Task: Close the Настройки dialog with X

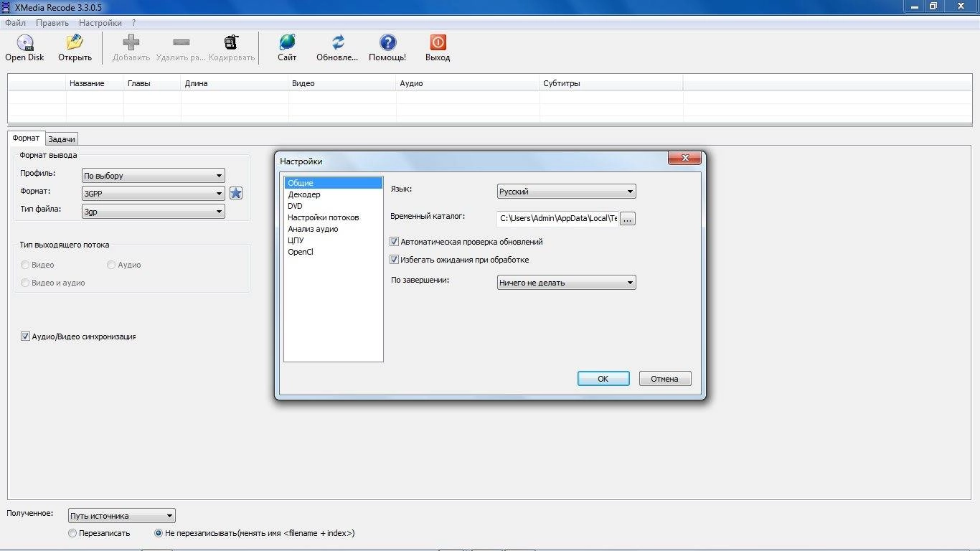Action: pyautogui.click(x=684, y=158)
